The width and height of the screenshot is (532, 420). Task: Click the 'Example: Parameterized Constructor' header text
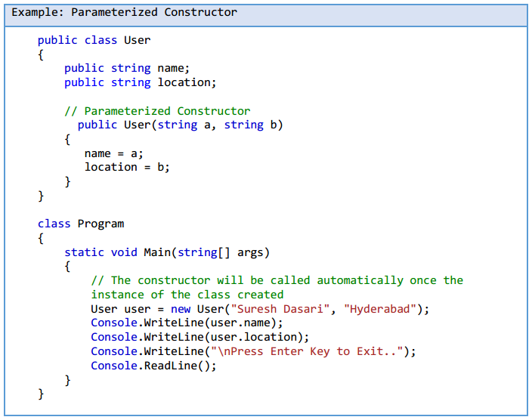tap(124, 13)
